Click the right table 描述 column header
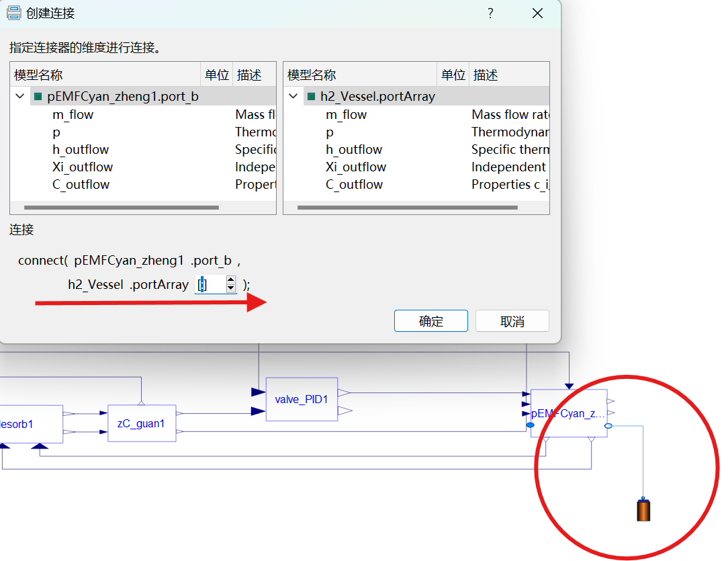The height and width of the screenshot is (561, 728). click(x=509, y=75)
